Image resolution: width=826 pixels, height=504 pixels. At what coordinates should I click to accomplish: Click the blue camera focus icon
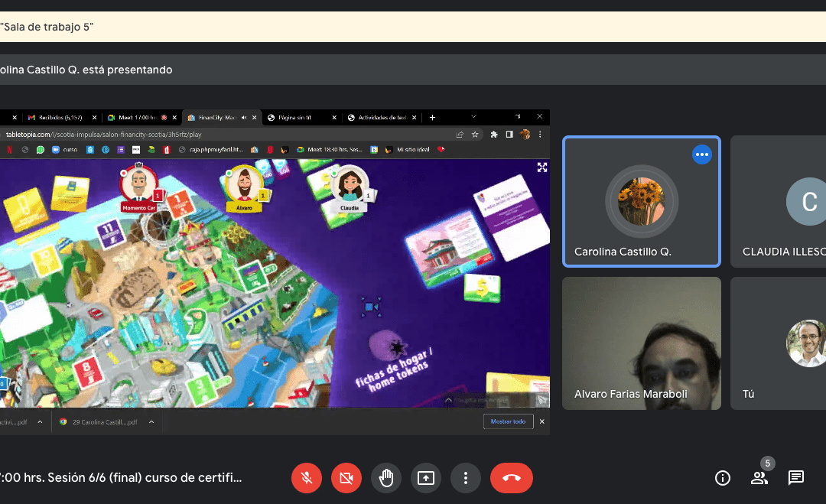pyautogui.click(x=370, y=307)
